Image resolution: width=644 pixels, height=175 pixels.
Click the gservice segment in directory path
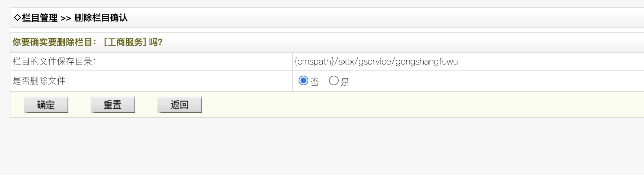pos(375,62)
